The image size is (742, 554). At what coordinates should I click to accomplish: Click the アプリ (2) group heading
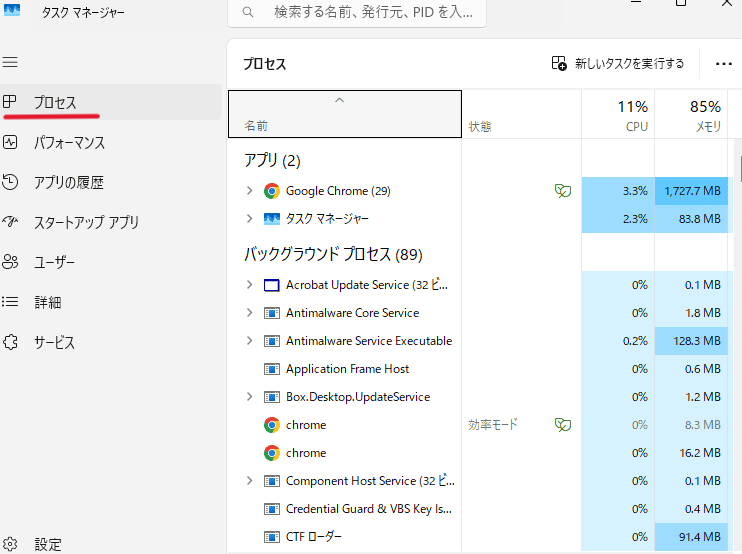[272, 160]
